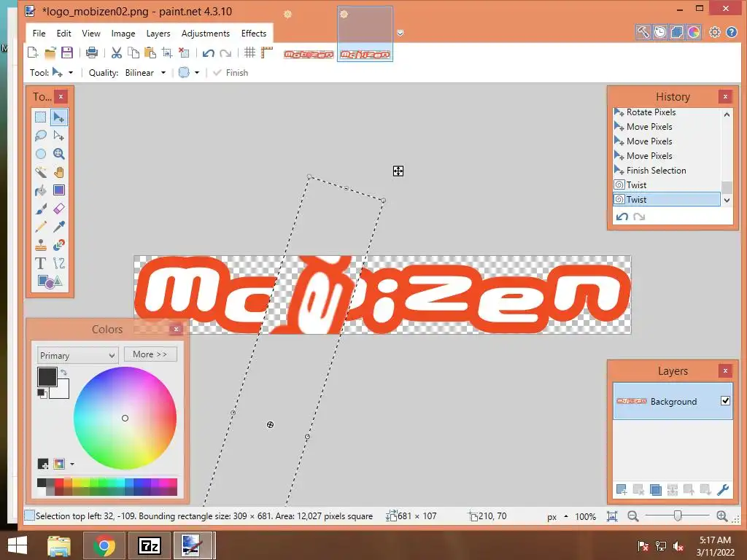This screenshot has width=747, height=560.
Task: Uncheck the Background layer visibility checkbox
Action: point(725,401)
